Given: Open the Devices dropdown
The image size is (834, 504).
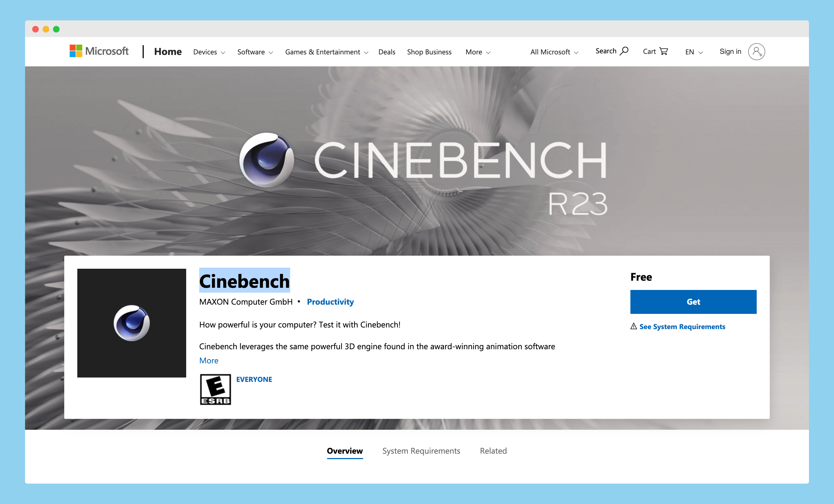Looking at the screenshot, I should coord(208,52).
